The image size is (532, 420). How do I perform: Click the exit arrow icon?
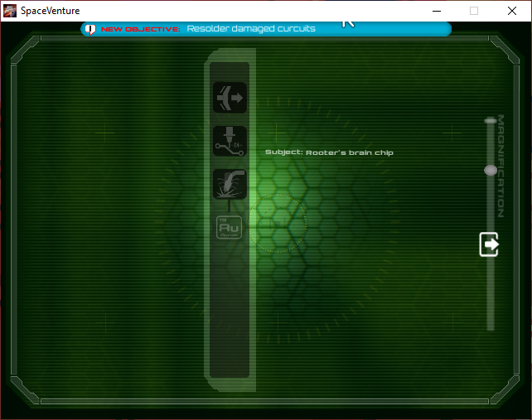click(x=489, y=244)
